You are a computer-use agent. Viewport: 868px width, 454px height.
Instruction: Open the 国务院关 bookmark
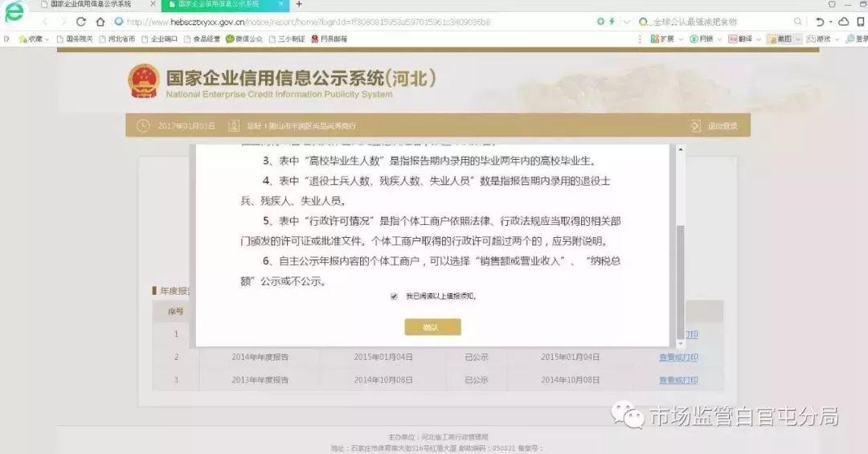pos(75,39)
